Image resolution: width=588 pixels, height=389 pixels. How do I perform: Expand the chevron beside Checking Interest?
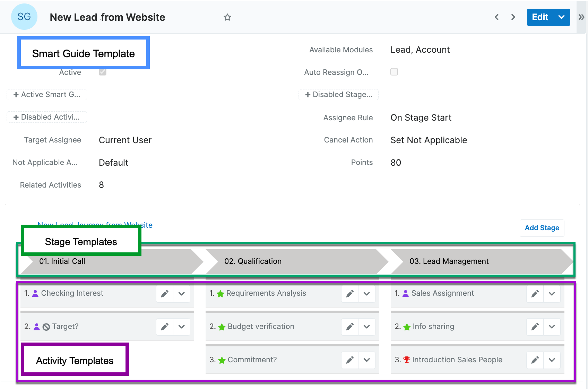tap(182, 294)
